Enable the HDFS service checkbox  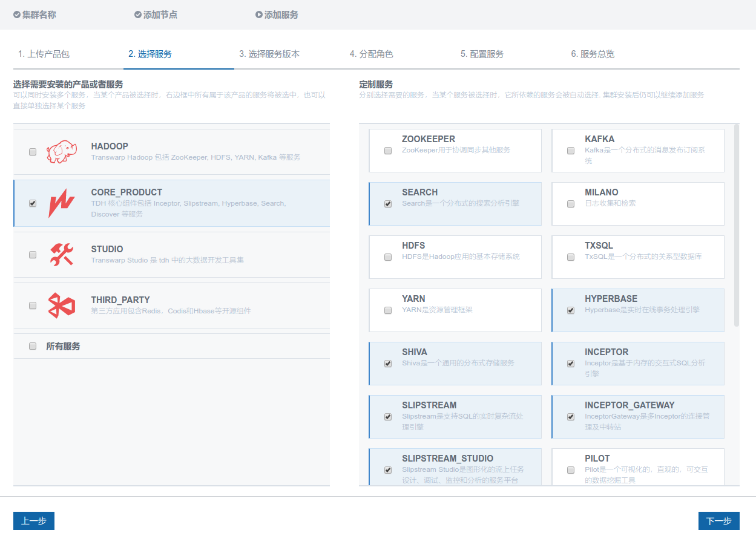[388, 258]
